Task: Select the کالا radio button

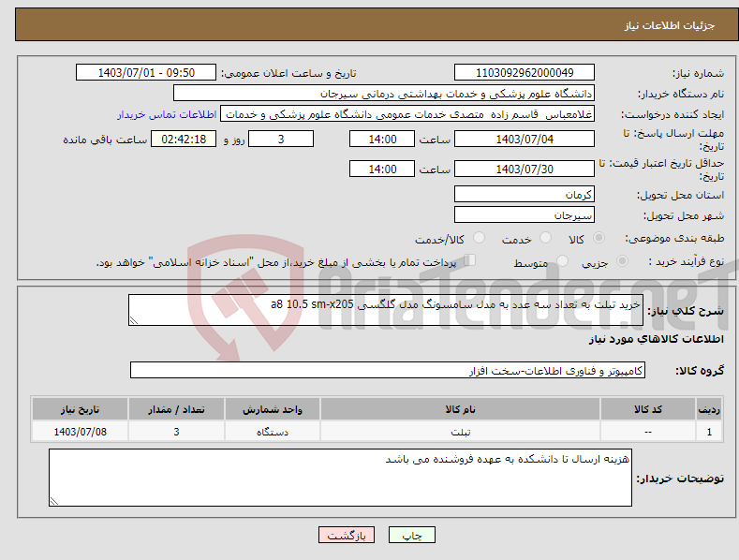Action: 599,238
